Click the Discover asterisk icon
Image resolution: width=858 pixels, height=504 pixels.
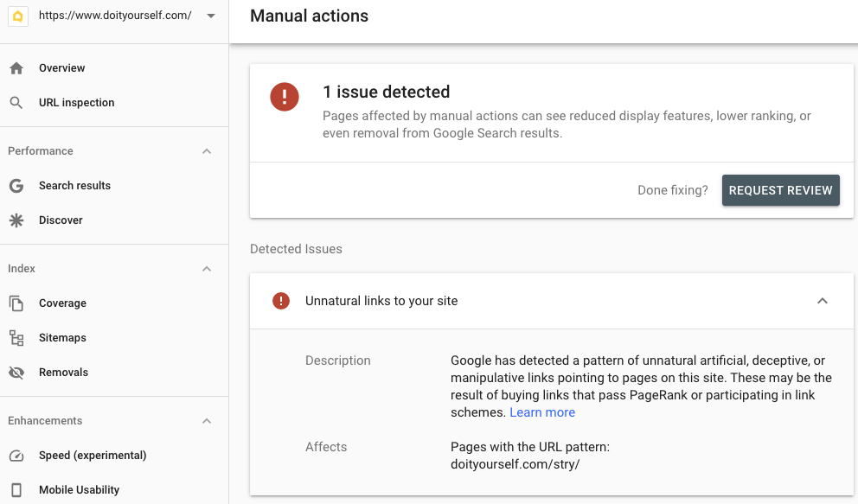point(16,220)
